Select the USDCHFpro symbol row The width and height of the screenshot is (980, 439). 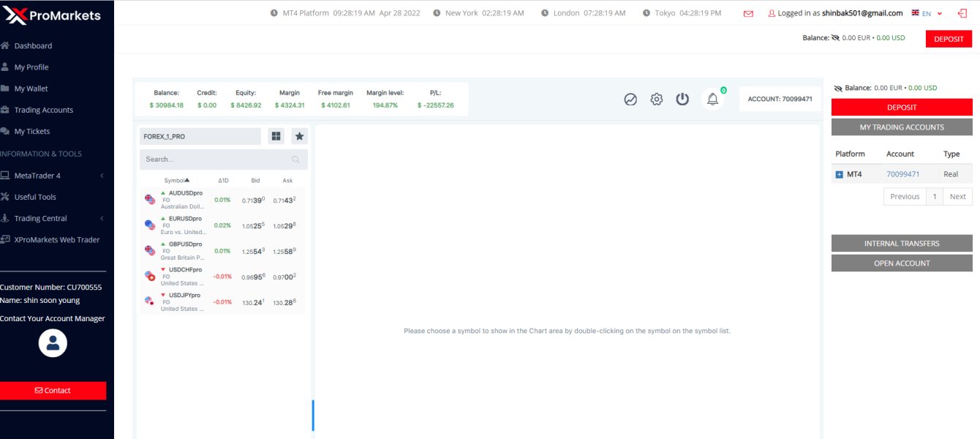pos(223,277)
